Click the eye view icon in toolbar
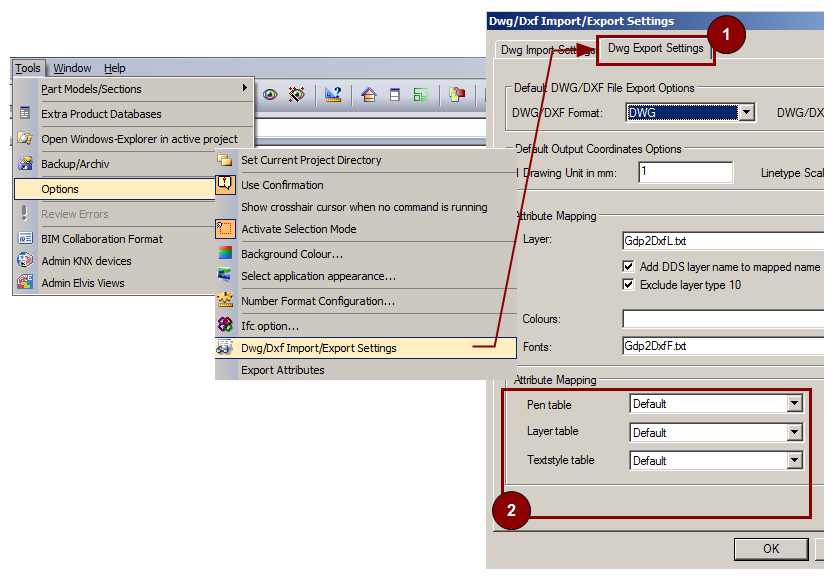Viewport: 834px width, 579px height. [x=270, y=94]
